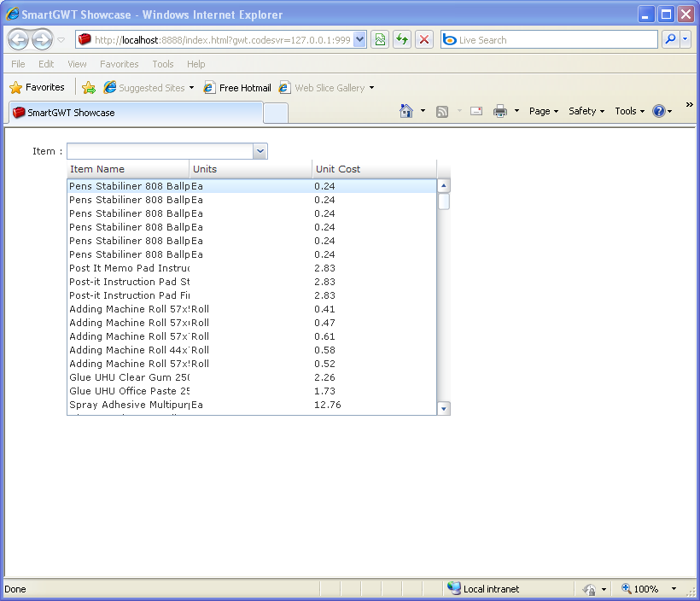Select the SmartGWT Showcase tab

[x=135, y=113]
